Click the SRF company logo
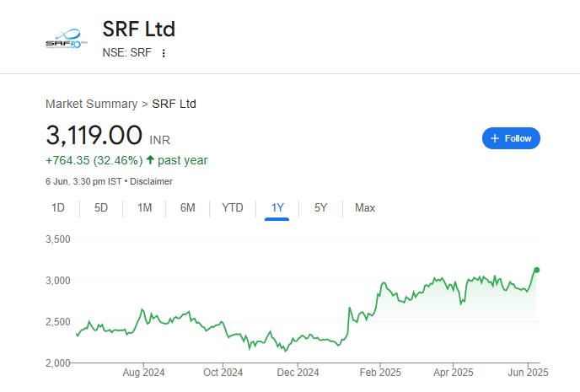Screen dimensions: 580x392 tap(67, 39)
